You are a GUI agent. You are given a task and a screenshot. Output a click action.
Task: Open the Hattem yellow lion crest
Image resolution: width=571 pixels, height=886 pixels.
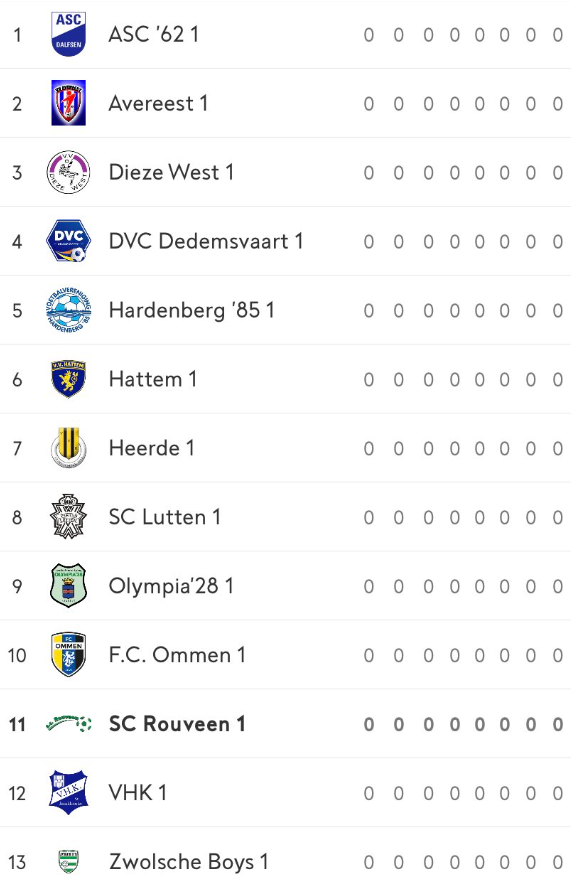(x=68, y=379)
